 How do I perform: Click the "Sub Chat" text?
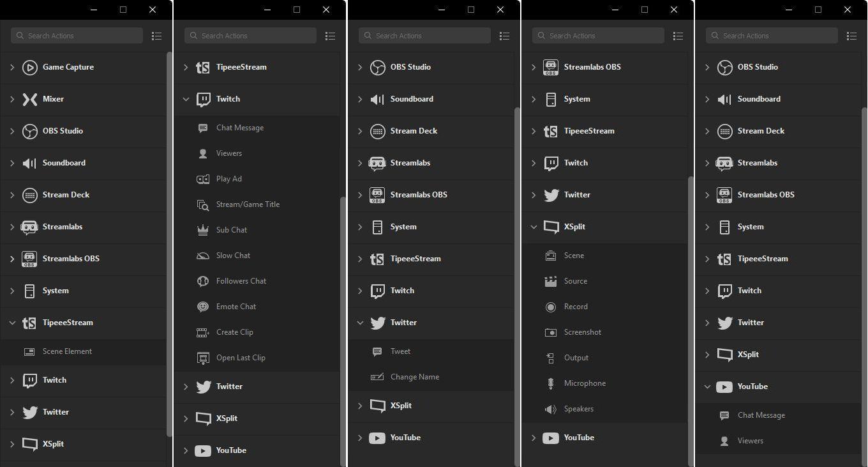point(232,230)
